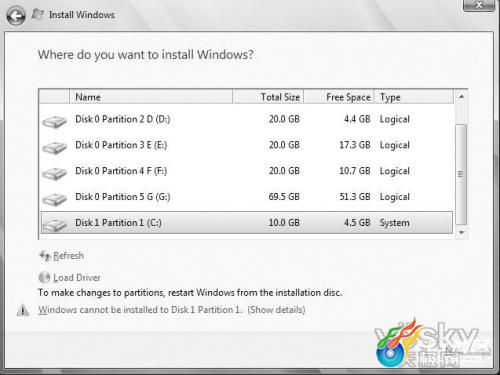Click drive icon for Disk 1 Partition 1
Image resolution: width=500 pixels, height=375 pixels.
54,225
